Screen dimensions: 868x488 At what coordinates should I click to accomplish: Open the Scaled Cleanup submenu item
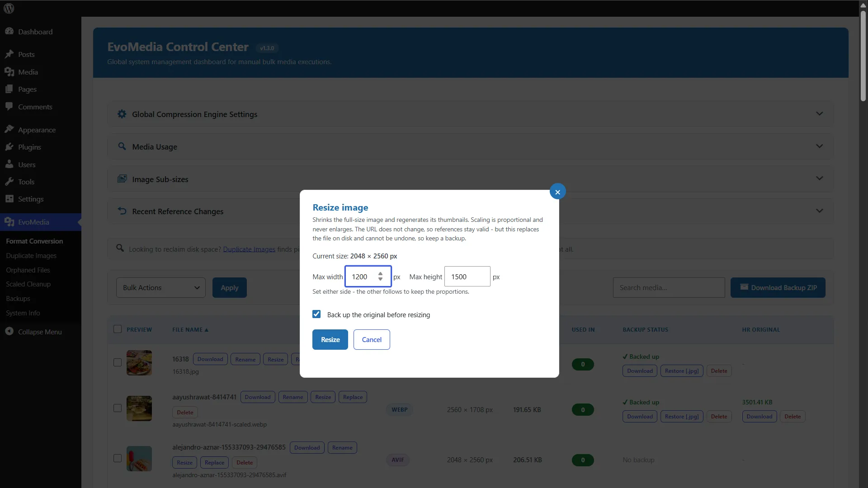click(x=28, y=284)
